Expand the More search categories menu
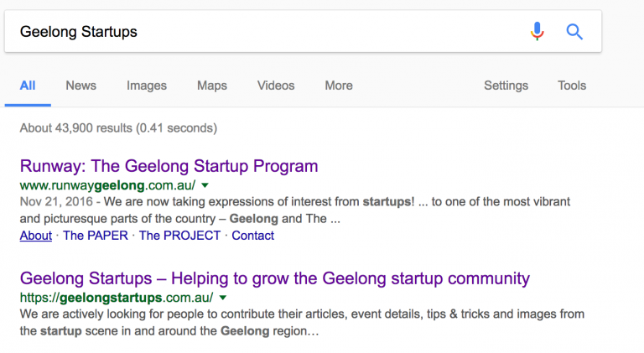This screenshot has height=353, width=644. click(339, 86)
